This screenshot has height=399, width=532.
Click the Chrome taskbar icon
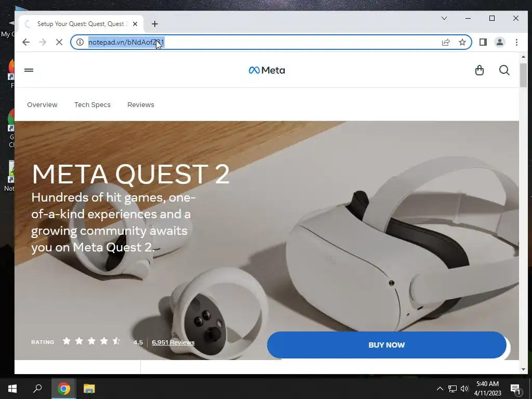click(64, 389)
